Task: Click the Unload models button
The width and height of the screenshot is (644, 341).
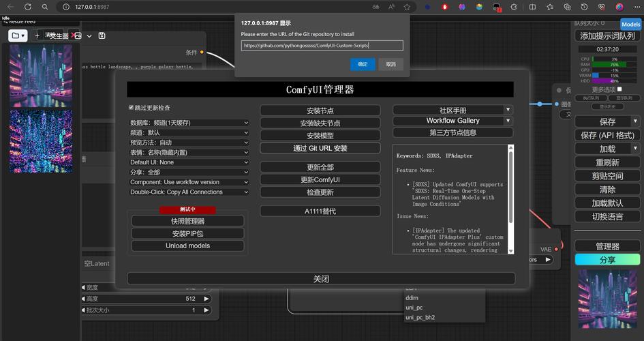Action: 187,246
